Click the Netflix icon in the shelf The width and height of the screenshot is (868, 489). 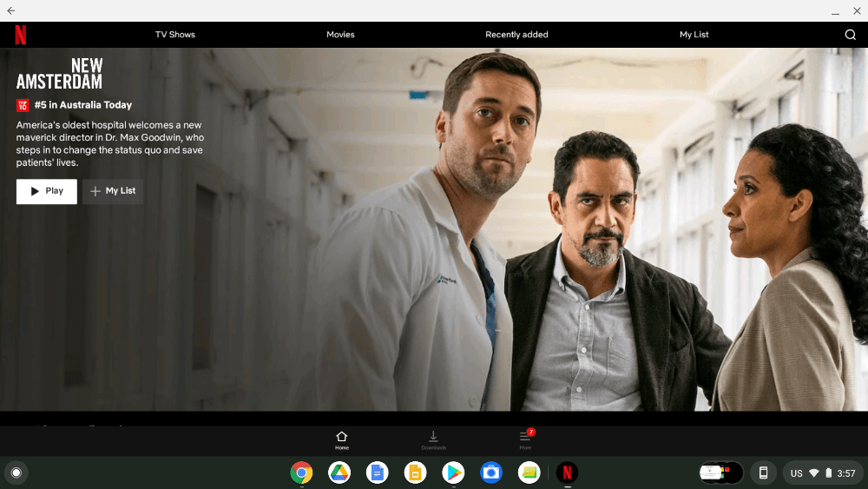click(567, 473)
